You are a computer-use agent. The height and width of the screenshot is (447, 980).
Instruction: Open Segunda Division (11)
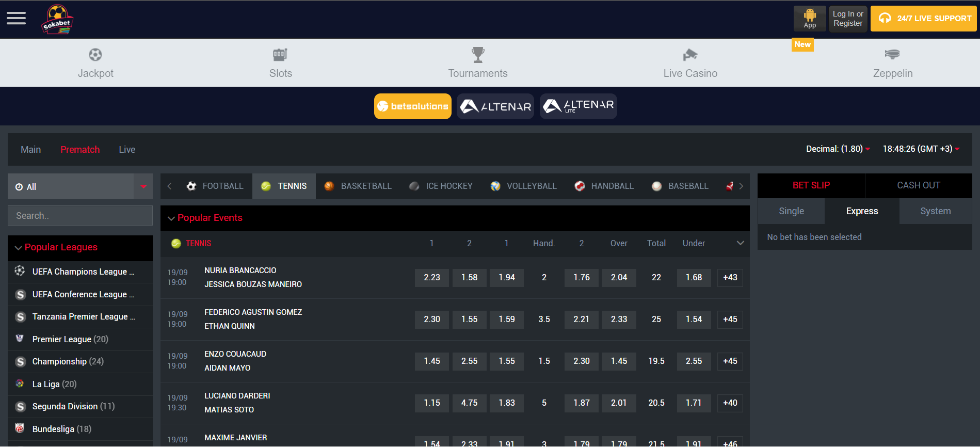click(80, 407)
